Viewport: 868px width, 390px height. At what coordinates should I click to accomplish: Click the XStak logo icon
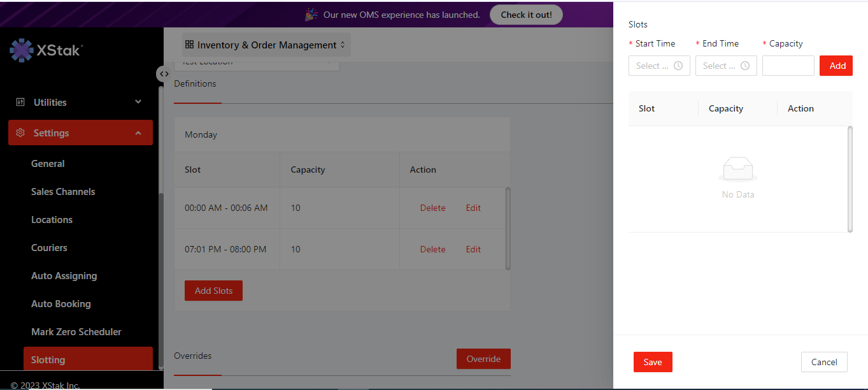pyautogui.click(x=21, y=50)
